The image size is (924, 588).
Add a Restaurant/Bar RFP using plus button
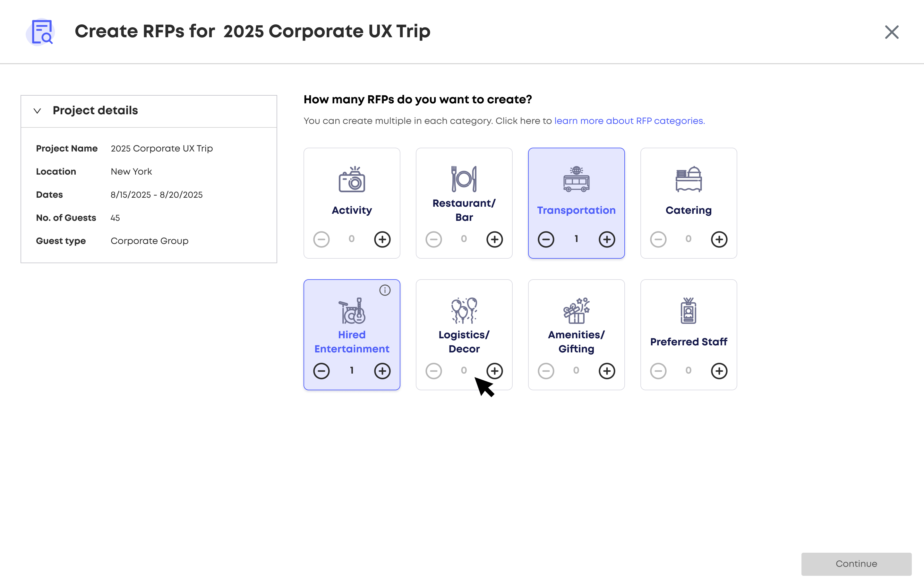495,239
